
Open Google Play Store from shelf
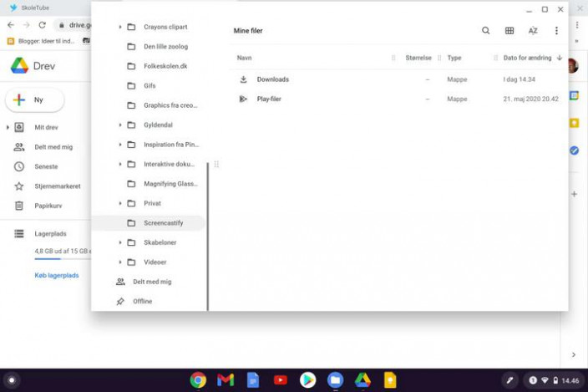point(308,380)
